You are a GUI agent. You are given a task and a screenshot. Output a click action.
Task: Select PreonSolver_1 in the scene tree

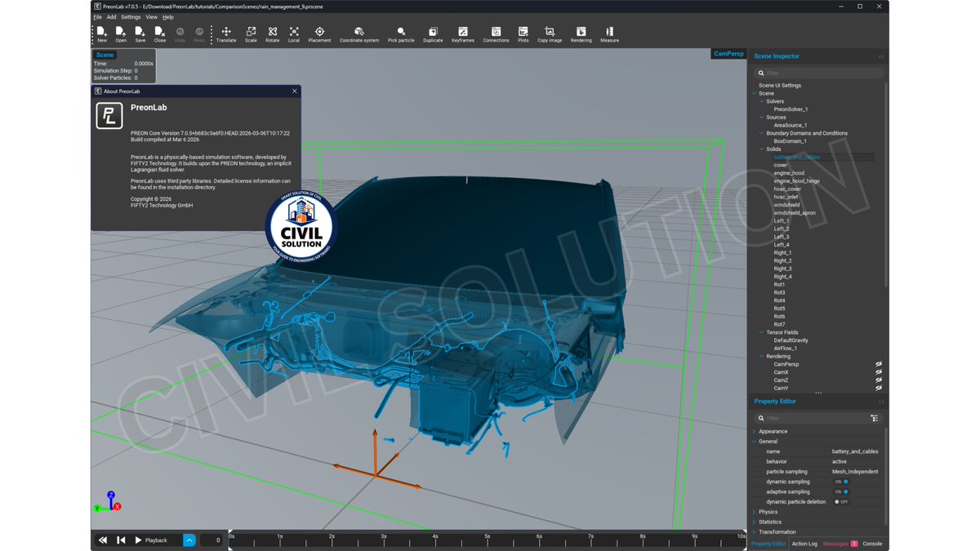tap(791, 109)
